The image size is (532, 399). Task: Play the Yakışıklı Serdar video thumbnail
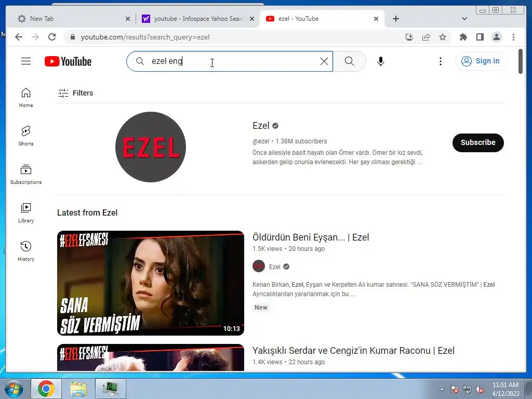pos(151,357)
